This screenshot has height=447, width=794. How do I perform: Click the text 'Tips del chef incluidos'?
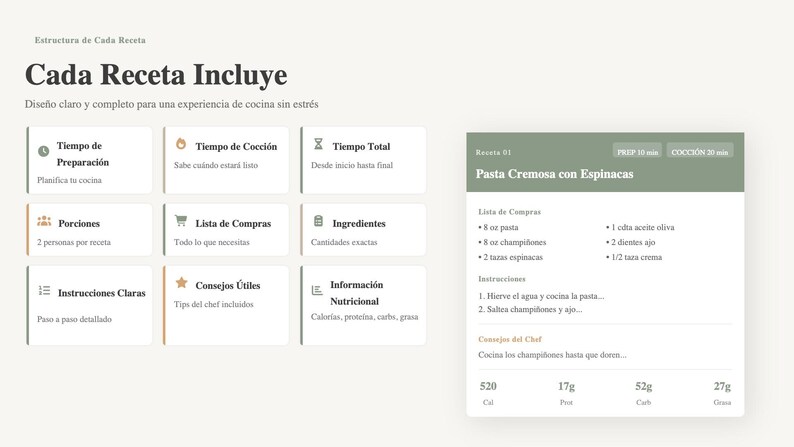pos(214,304)
